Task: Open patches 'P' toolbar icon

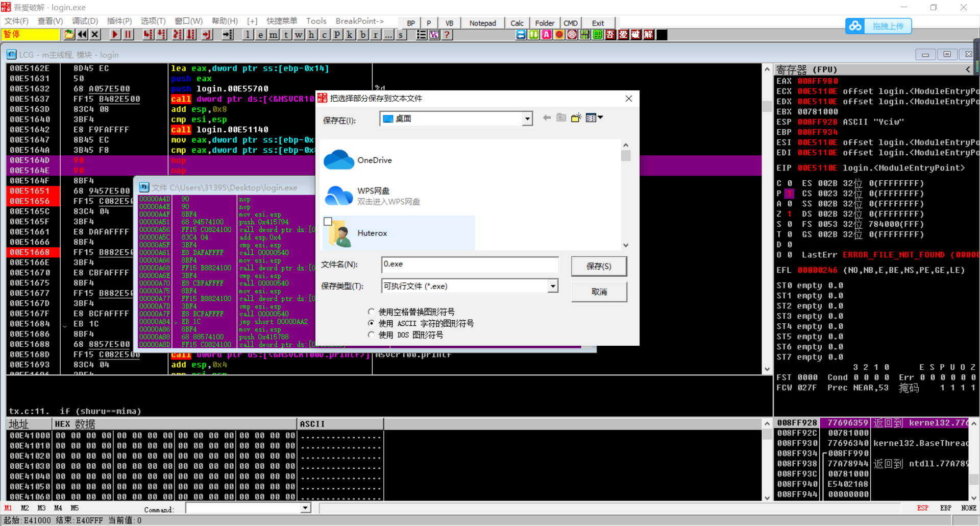Action: coord(337,35)
